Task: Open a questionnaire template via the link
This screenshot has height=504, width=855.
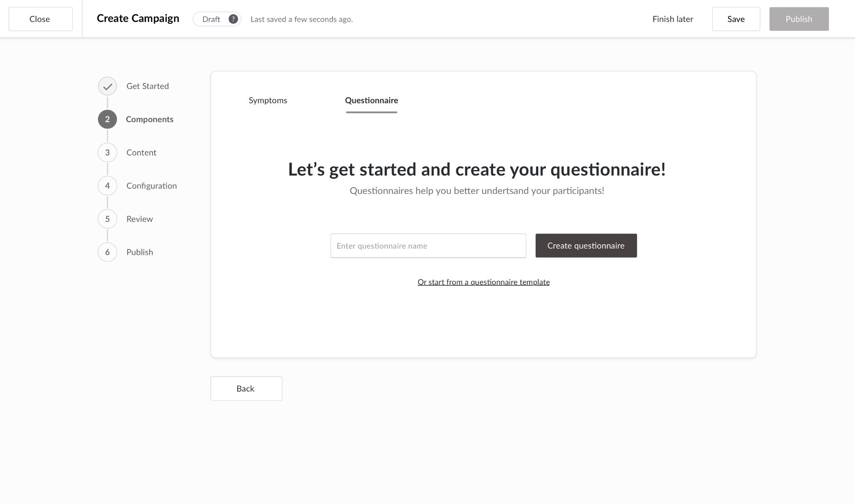Action: [484, 282]
